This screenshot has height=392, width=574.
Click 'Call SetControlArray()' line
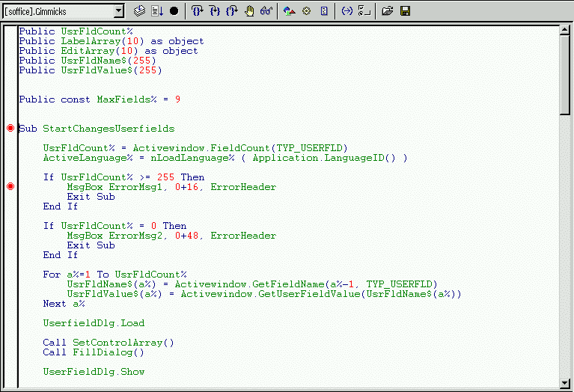pos(109,343)
